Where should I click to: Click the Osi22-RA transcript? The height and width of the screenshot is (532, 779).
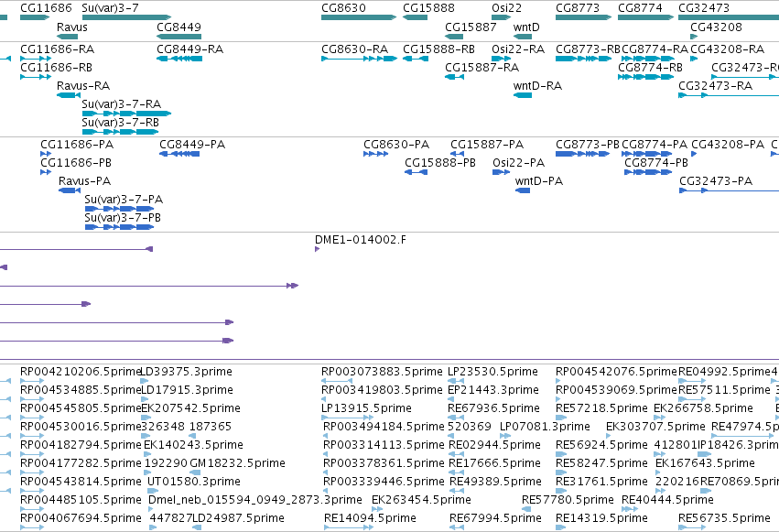pyautogui.click(x=502, y=59)
